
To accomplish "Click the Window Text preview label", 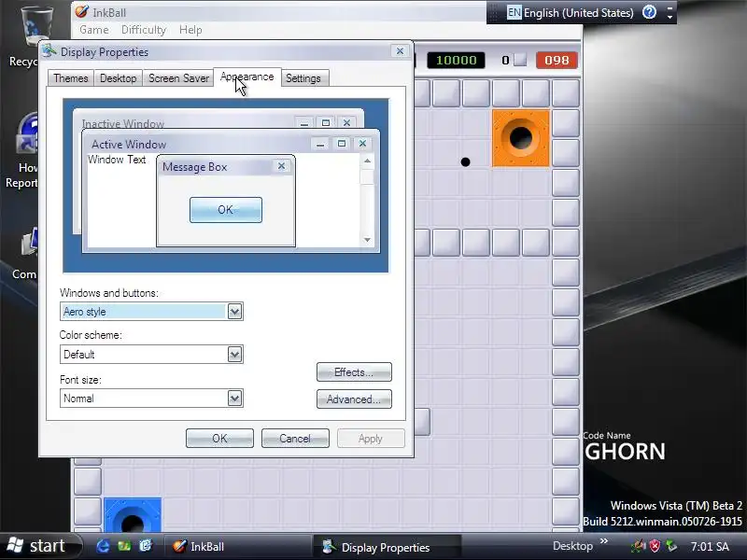I will pyautogui.click(x=117, y=160).
